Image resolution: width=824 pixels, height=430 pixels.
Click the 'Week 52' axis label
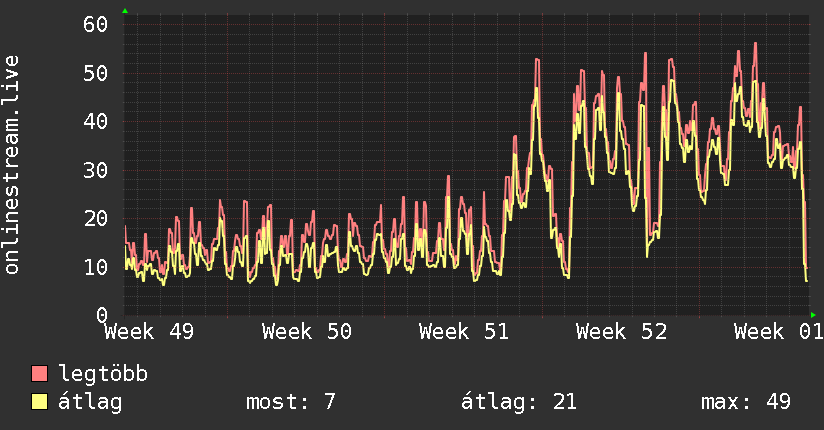(x=622, y=332)
